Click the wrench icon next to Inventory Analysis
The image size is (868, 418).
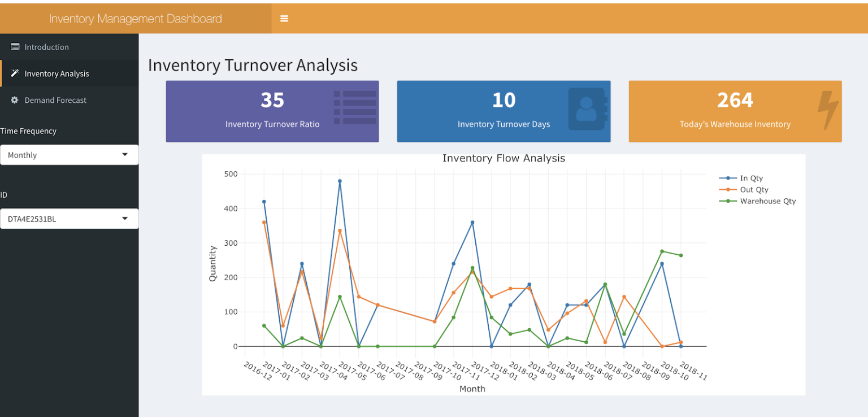pyautogui.click(x=15, y=73)
